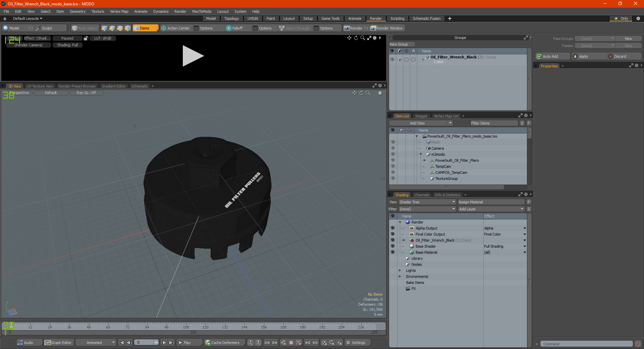Click the preview viewport zoom magnifier
Viewport: 644px width, 349px height.
click(363, 38)
